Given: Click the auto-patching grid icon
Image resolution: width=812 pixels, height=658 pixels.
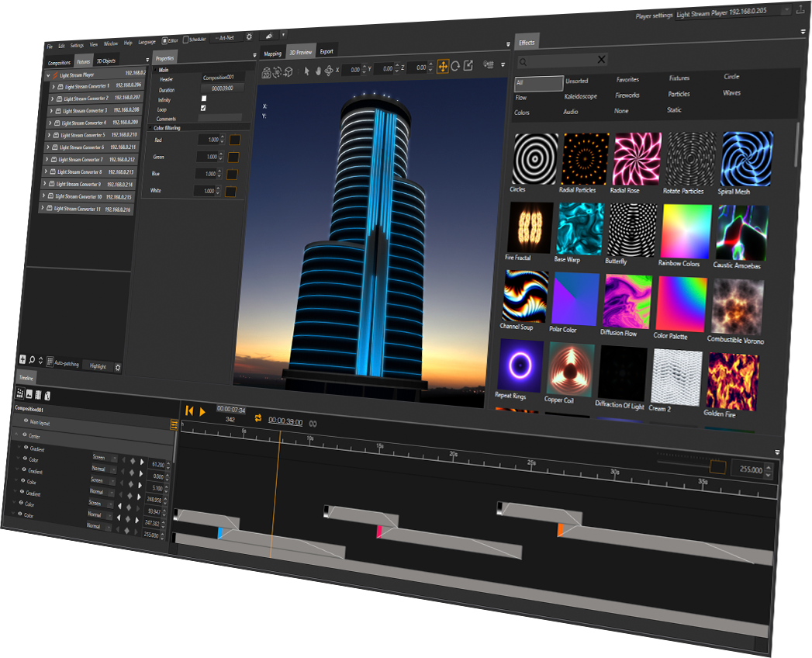Looking at the screenshot, I should (x=50, y=361).
